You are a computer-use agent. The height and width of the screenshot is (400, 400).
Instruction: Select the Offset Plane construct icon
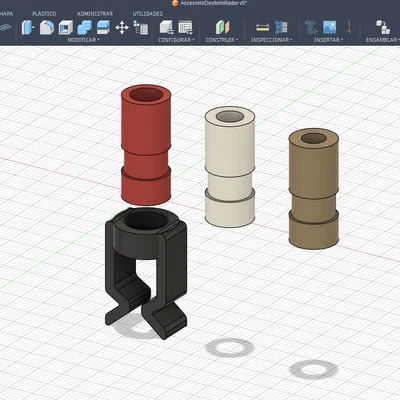tap(222, 27)
